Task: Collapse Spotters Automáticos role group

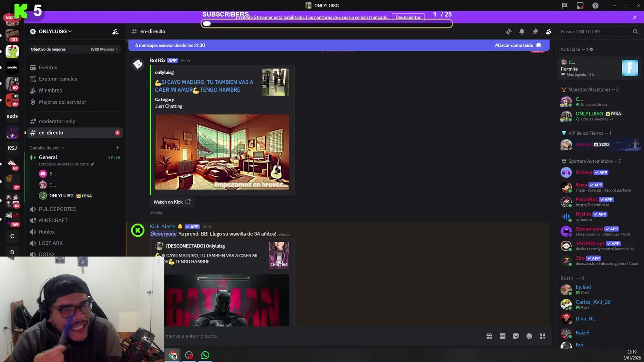Action: [591, 161]
